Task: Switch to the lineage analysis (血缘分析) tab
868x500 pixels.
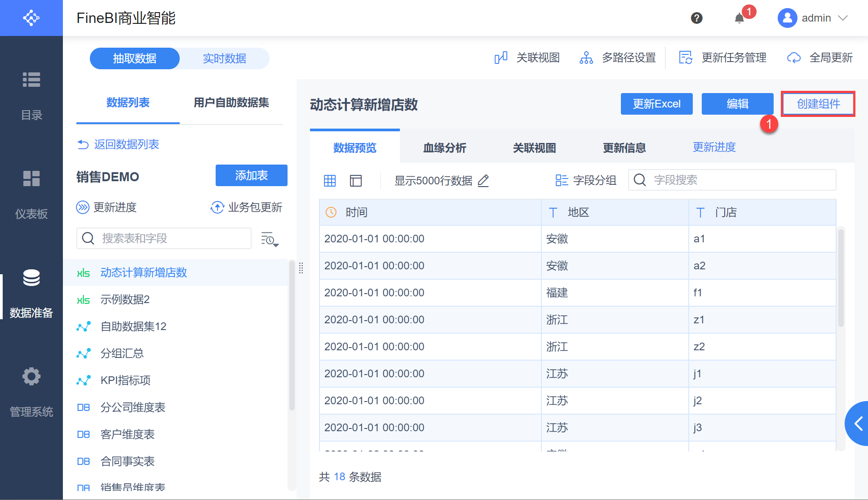Action: pos(444,147)
